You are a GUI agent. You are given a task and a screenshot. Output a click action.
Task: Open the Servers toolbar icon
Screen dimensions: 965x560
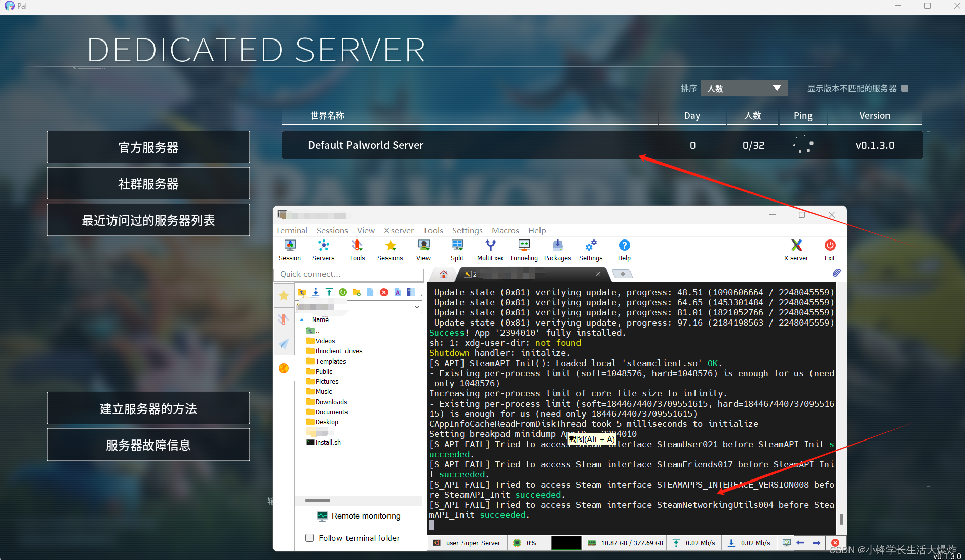tap(323, 250)
